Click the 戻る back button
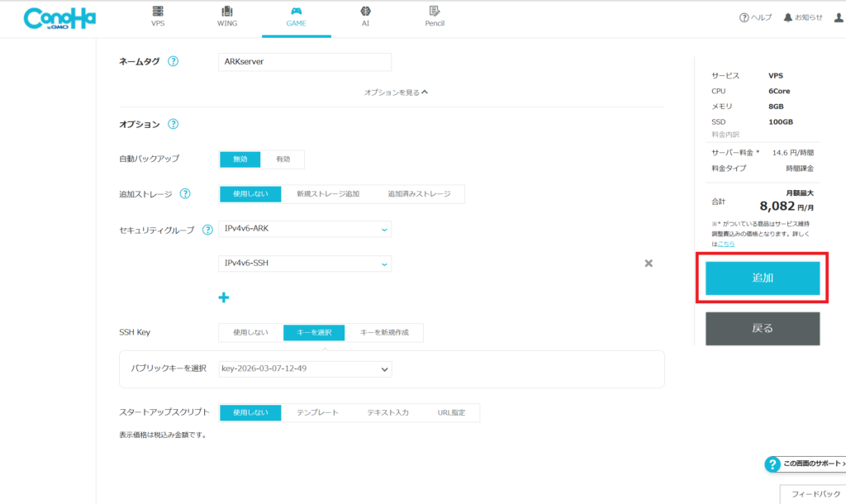This screenshot has width=846, height=504. pos(762,328)
